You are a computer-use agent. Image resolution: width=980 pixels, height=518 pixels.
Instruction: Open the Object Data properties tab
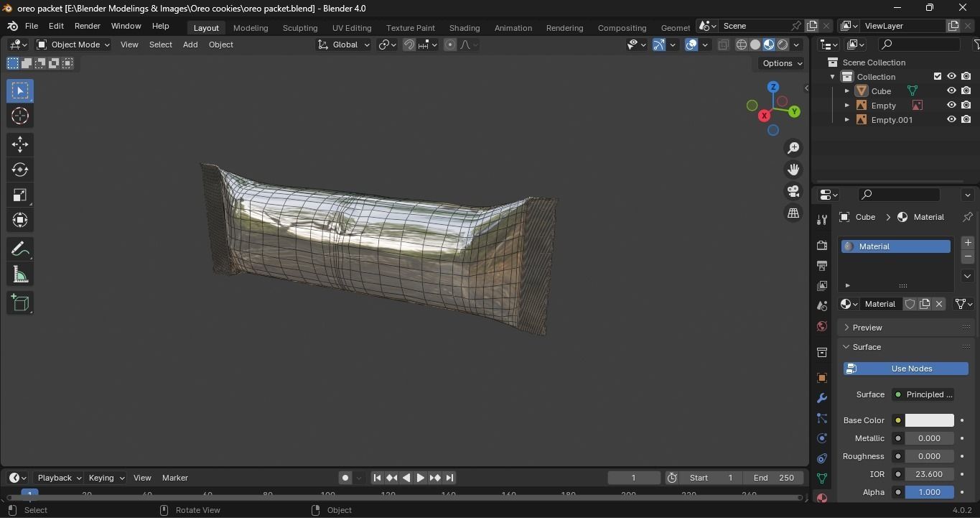[822, 478]
